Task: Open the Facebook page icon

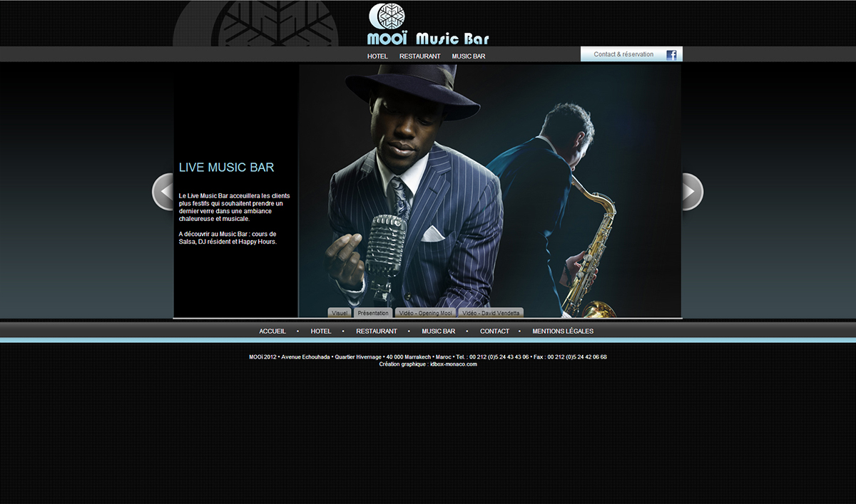Action: coord(671,55)
